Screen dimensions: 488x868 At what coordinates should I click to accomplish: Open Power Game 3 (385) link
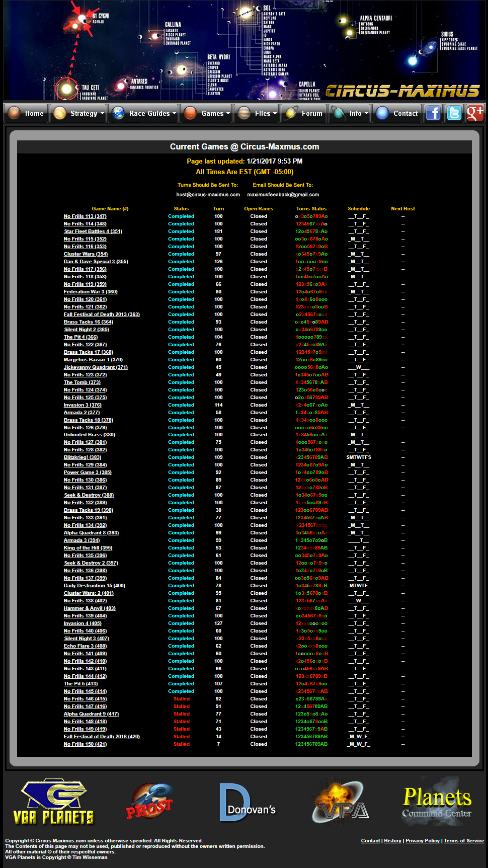[x=88, y=472]
